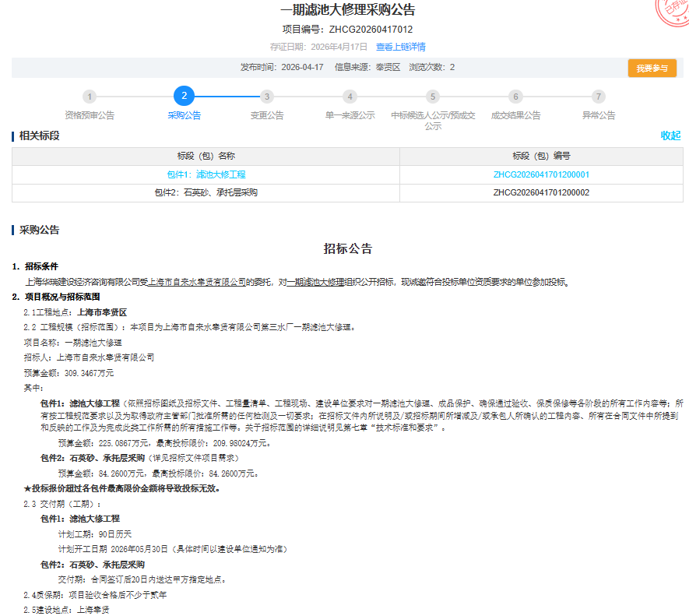
Task: Switch to 成交结果公告 tab label
Action: [515, 115]
